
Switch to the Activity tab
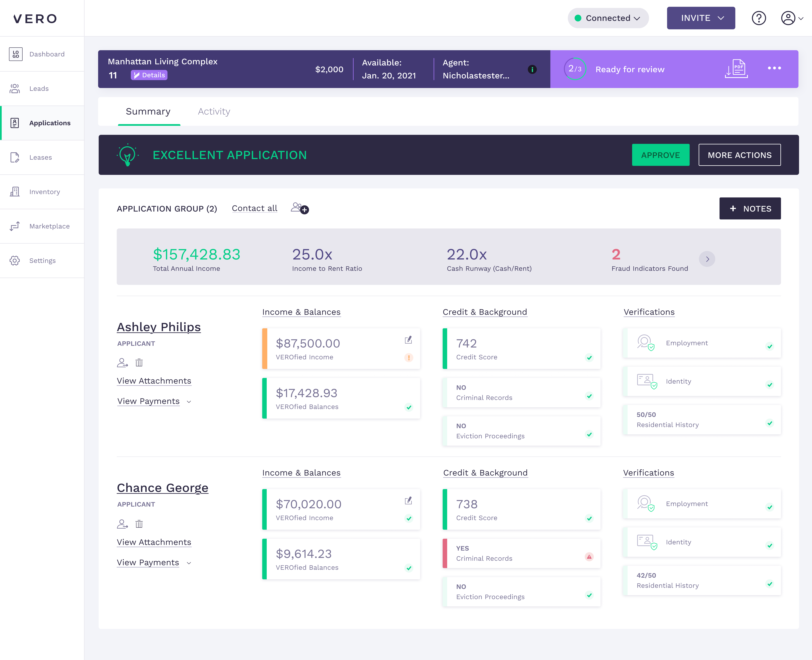click(x=214, y=111)
